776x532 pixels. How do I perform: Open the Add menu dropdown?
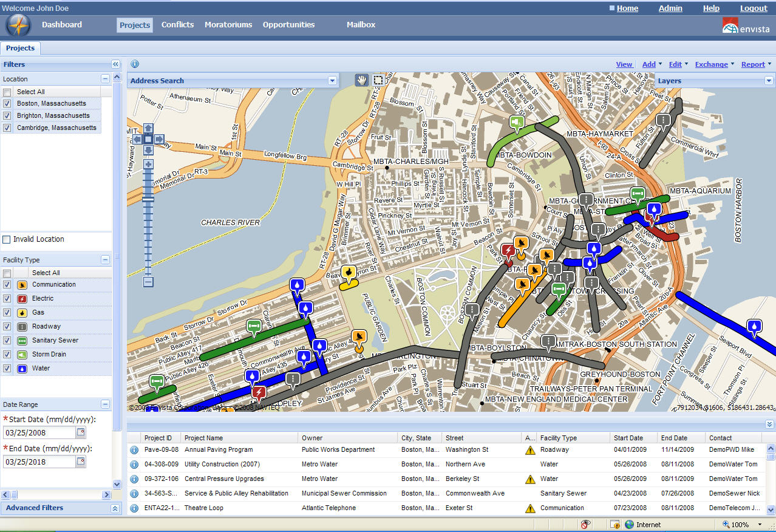653,64
